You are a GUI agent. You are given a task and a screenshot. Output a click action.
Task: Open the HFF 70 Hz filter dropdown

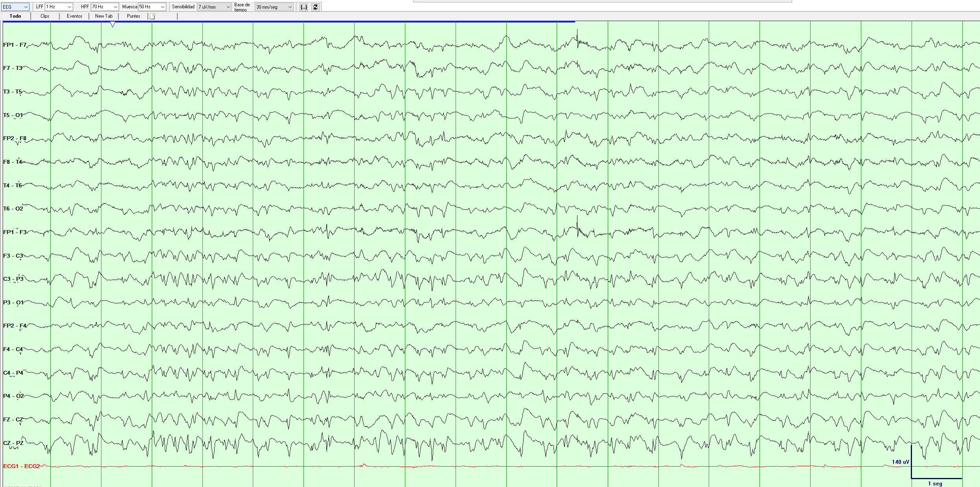point(105,7)
